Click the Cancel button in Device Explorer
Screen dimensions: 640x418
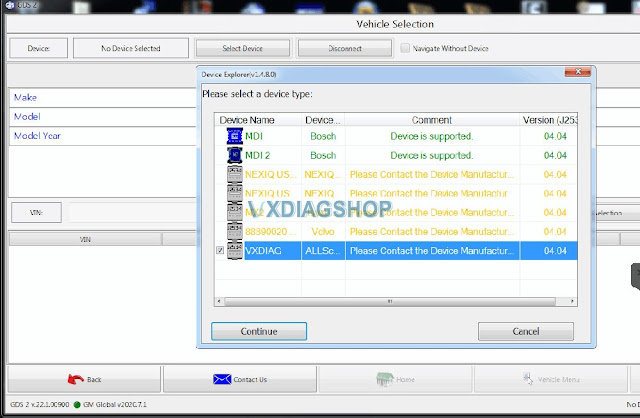coord(526,331)
